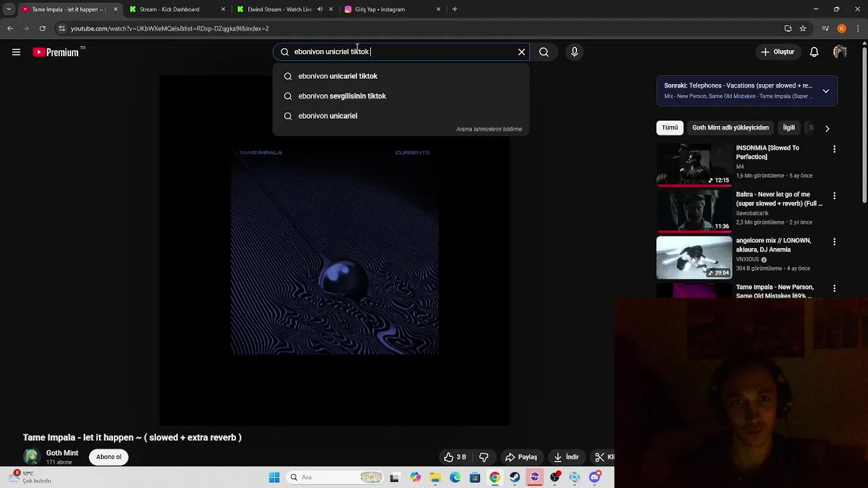The width and height of the screenshot is (868, 488).
Task: Bookmark this page with the star
Action: coord(803,28)
